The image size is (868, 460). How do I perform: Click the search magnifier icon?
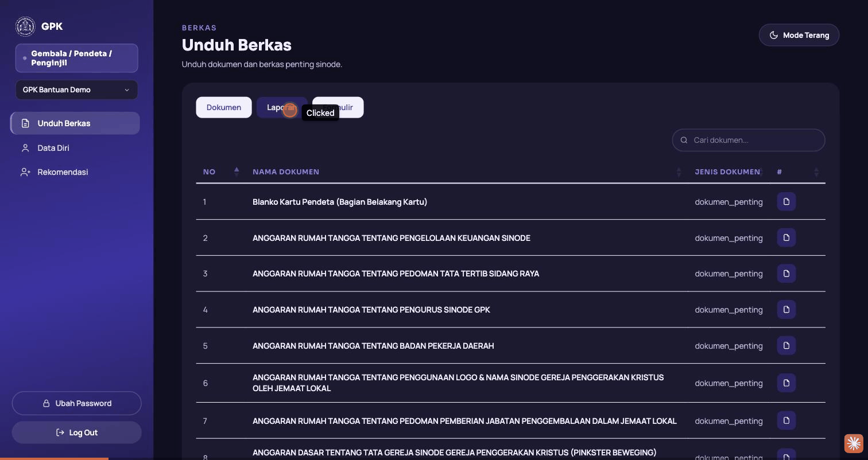[684, 140]
